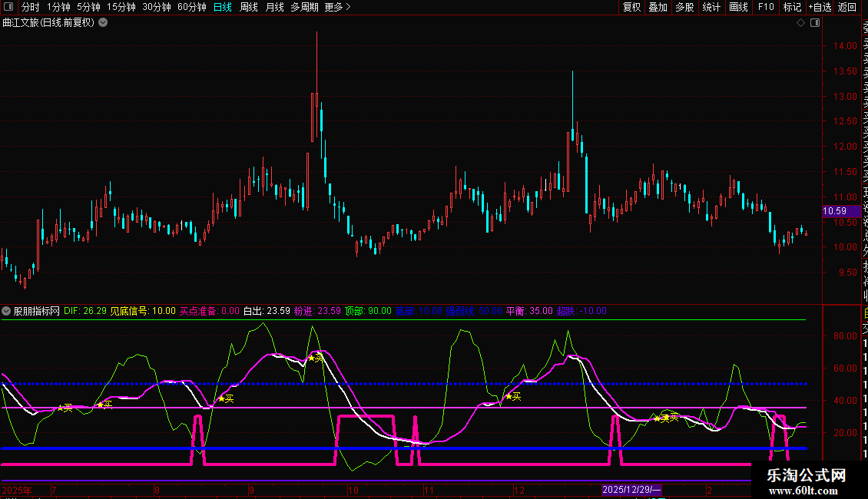Screen dimensions: 868x499
Task: Switch to the 周线 weekly period
Action: 248,7
